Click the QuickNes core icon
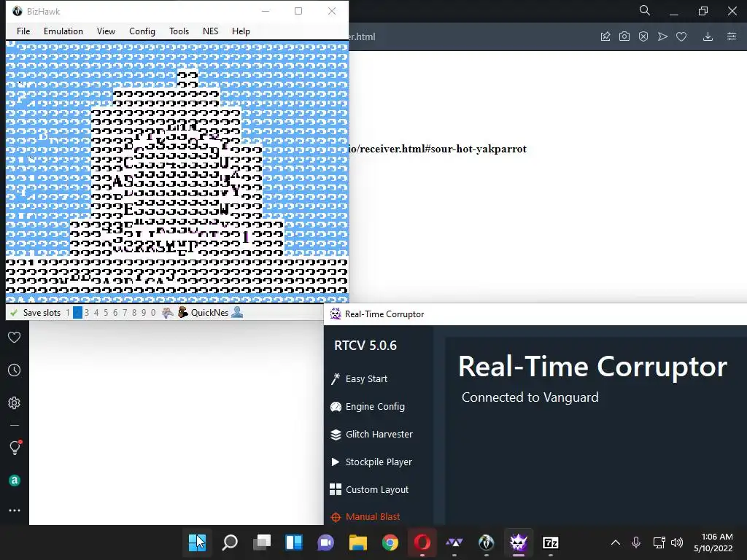The width and height of the screenshot is (747, 560). 183,312
